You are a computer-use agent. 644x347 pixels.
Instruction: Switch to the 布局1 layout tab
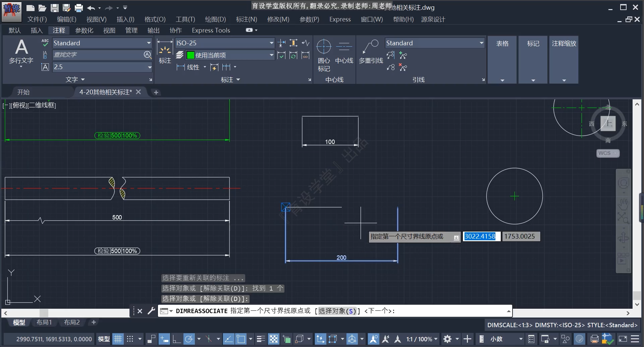(44, 323)
